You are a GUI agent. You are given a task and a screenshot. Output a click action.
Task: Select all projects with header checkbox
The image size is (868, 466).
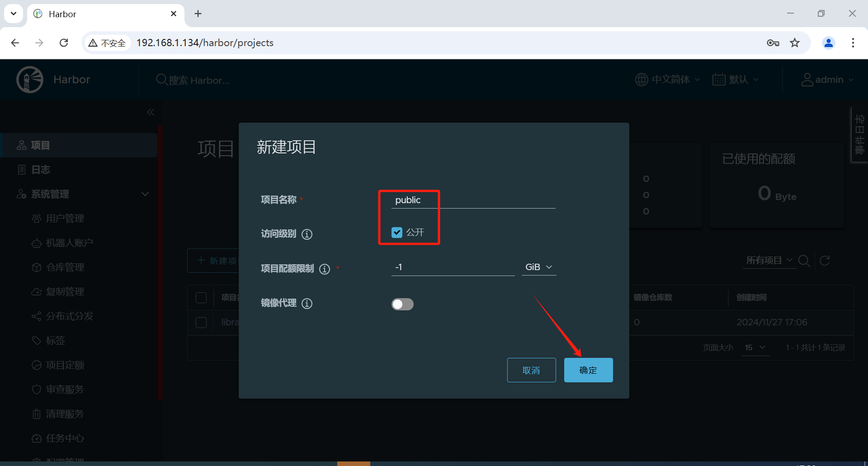coord(201,297)
